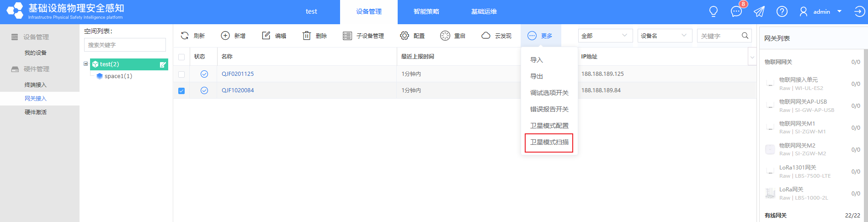Go to 硬件激活 in sidebar
Image resolution: width=868 pixels, height=222 pixels.
[x=36, y=112]
